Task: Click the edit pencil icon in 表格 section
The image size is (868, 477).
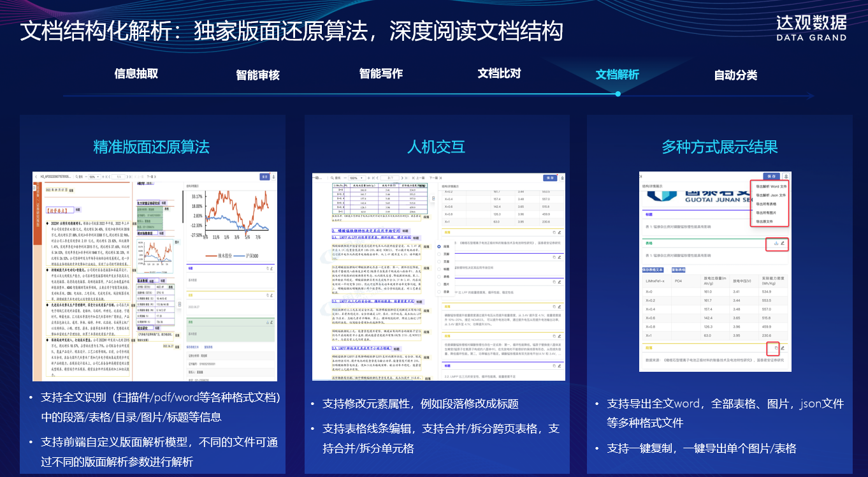Action: [783, 243]
